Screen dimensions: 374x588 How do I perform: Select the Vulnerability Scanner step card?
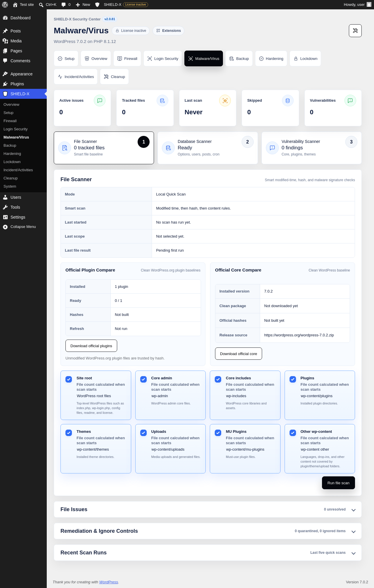coord(311,148)
